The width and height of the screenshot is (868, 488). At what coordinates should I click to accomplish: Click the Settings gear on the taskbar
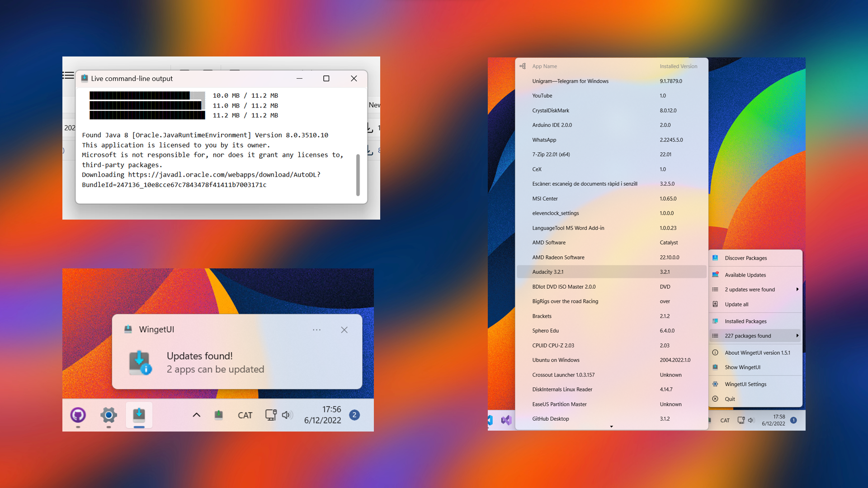[x=108, y=415]
